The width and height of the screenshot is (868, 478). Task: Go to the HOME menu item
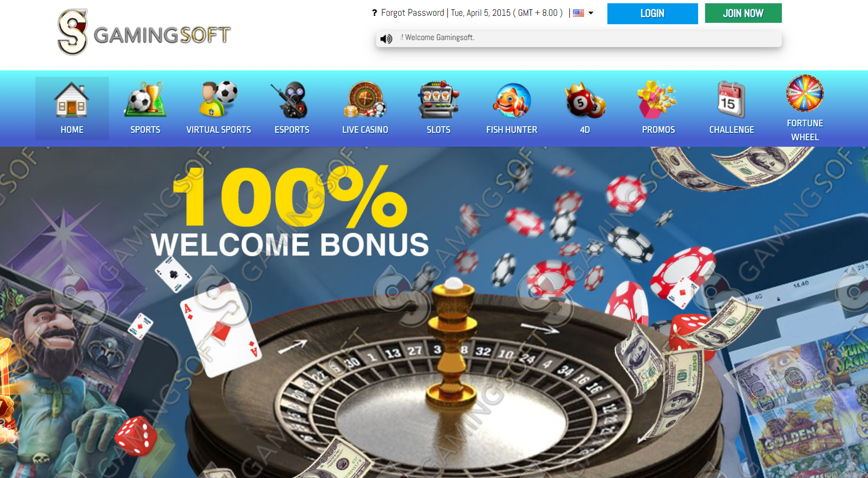pyautogui.click(x=72, y=109)
